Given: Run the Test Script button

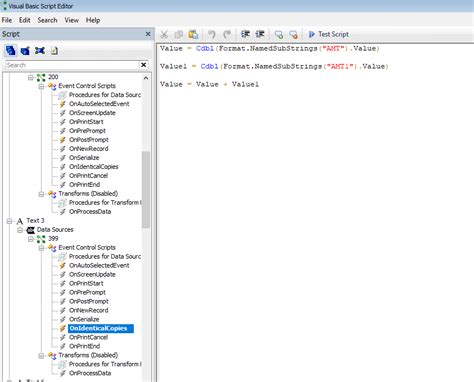Looking at the screenshot, I should (x=329, y=34).
